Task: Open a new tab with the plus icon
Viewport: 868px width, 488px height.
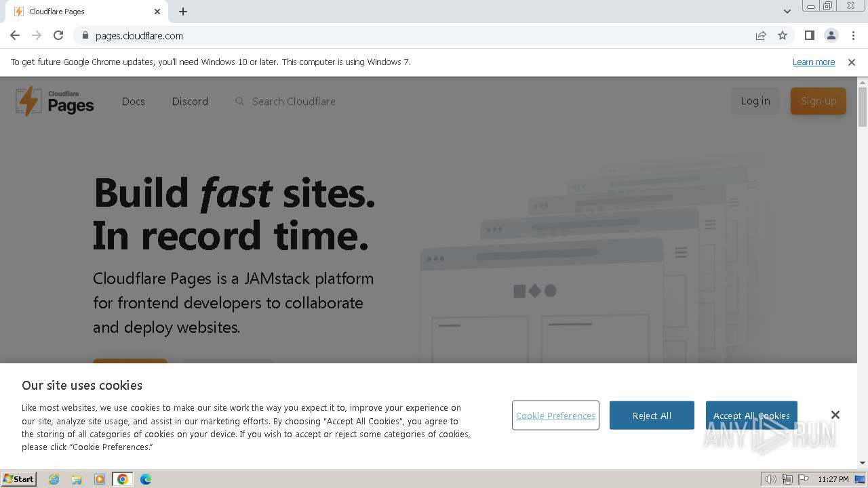Action: pos(183,12)
